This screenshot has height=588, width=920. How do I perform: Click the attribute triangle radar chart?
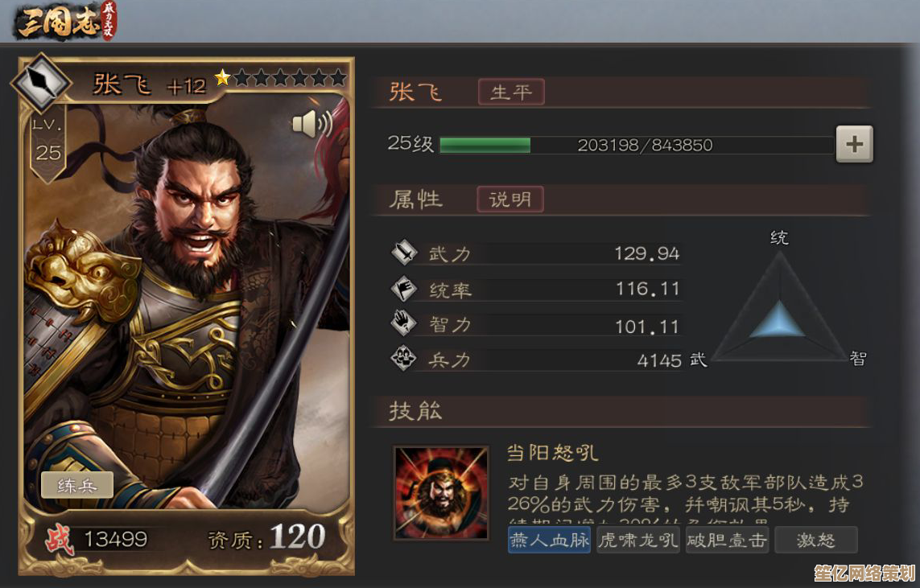click(x=778, y=309)
